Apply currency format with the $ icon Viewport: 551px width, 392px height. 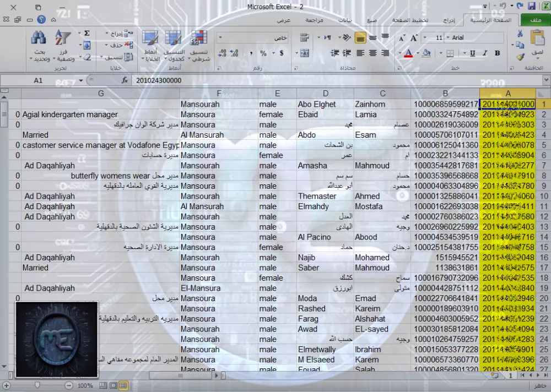coord(281,53)
